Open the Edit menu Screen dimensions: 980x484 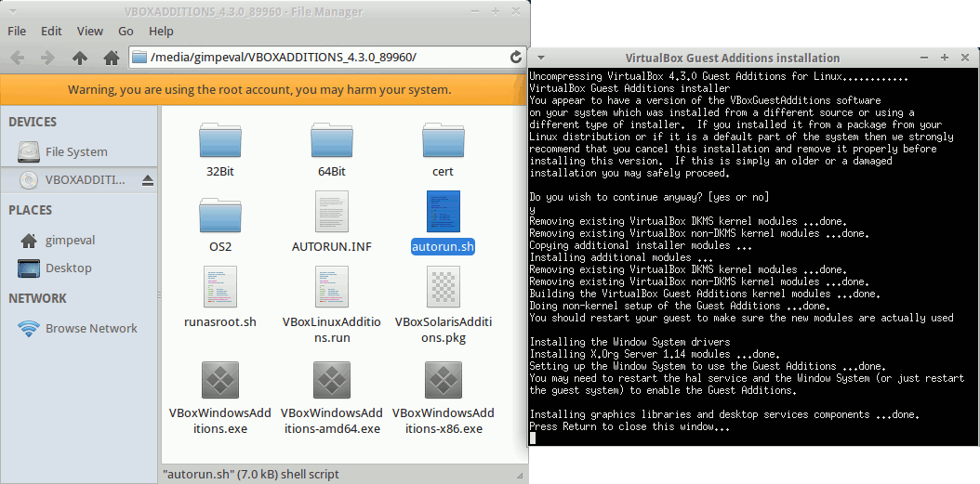coord(51,32)
